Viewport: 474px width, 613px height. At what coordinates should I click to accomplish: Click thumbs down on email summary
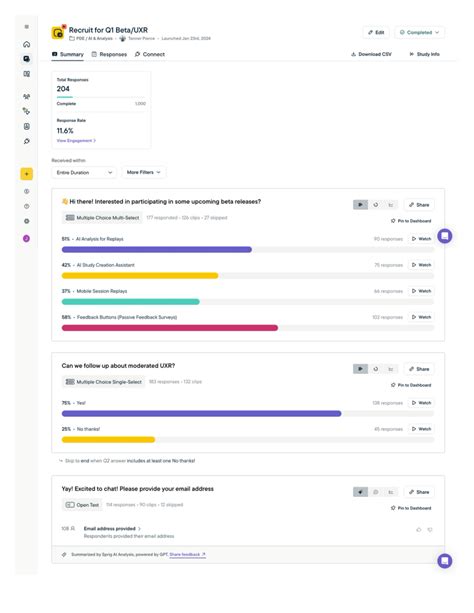pos(430,530)
